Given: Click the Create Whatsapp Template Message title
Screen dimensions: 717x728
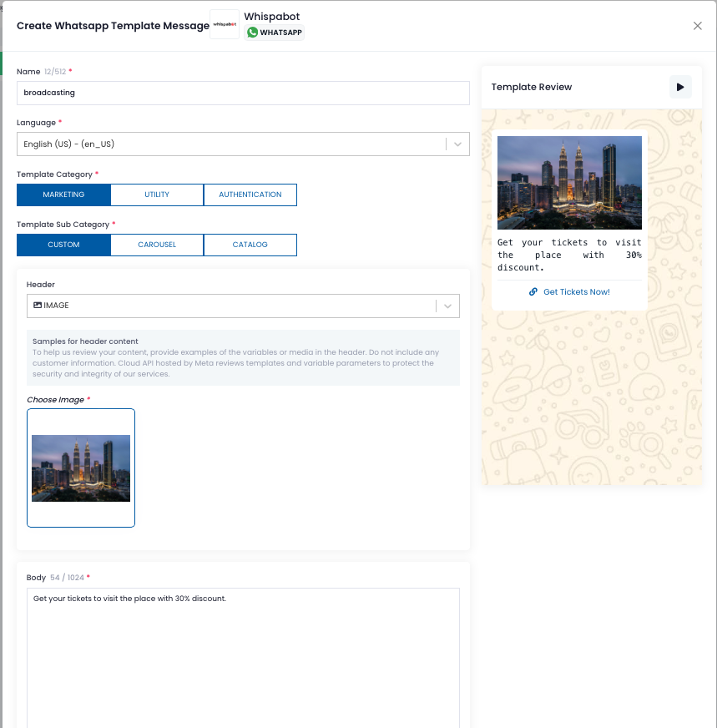Looking at the screenshot, I should tap(113, 26).
